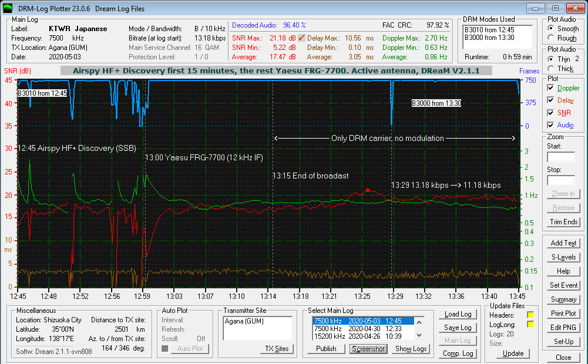Viewport: 588px width, 364px height.
Task: Click the Auto Plot button
Action: [x=190, y=349]
